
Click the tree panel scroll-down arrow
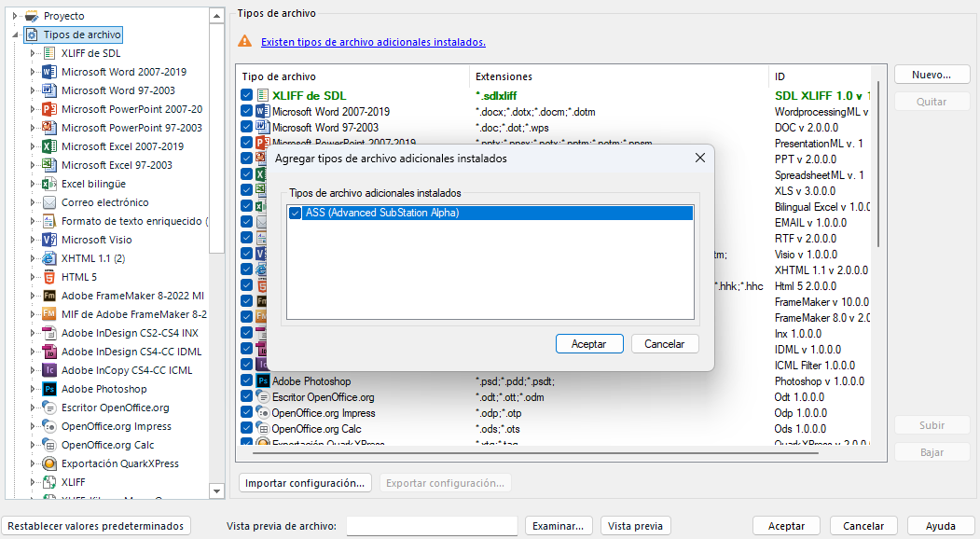[217, 491]
